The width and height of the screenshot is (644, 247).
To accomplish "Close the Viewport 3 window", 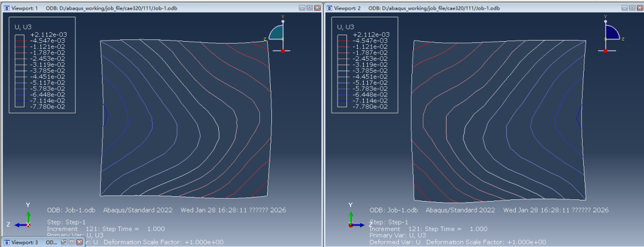I will pos(79,242).
